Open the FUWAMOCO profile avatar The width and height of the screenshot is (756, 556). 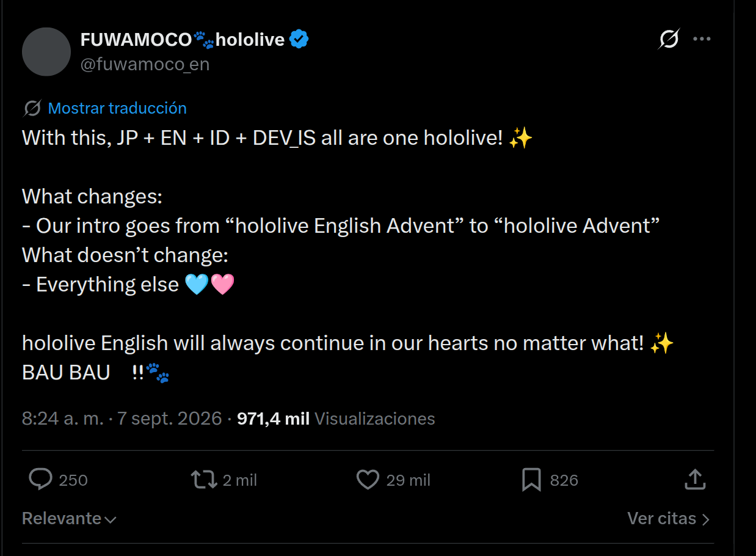pos(46,52)
